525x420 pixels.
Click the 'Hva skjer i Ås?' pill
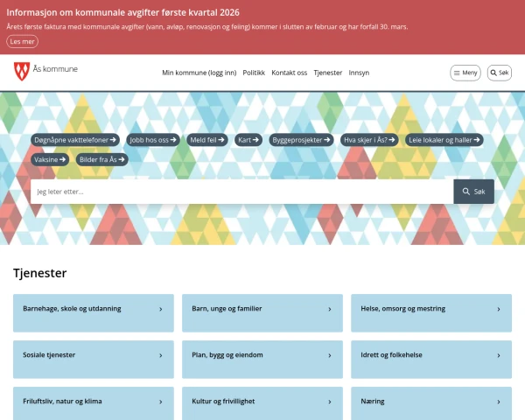point(369,139)
